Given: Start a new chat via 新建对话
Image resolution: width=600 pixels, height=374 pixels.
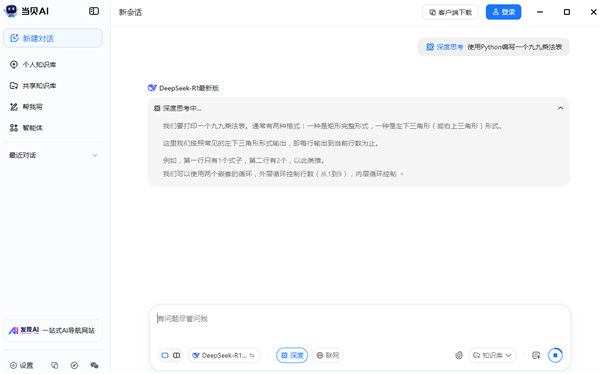Looking at the screenshot, I should point(53,38).
